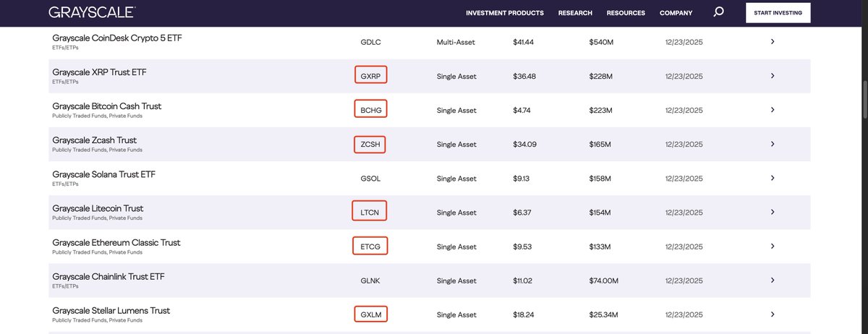Expand the Grayscale XRP Trust ETF row arrow
The width and height of the screenshot is (868, 334).
click(773, 76)
